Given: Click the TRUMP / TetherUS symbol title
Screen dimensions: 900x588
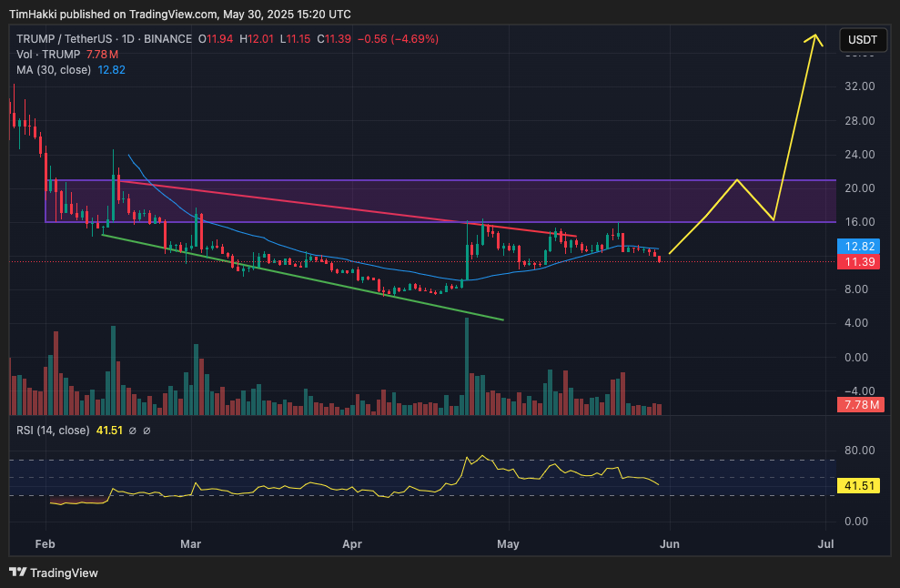Looking at the screenshot, I should pos(65,39).
